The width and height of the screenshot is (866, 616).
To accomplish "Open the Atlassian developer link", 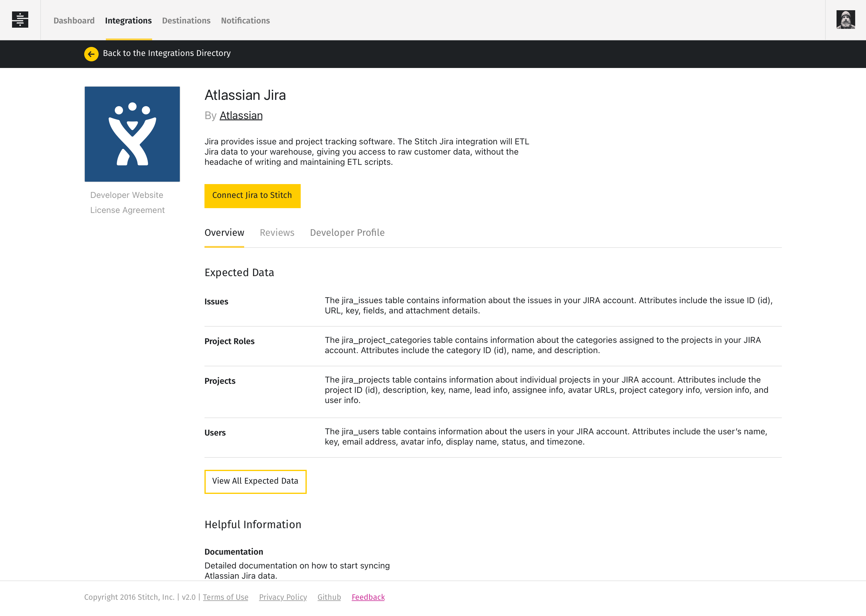I will (241, 115).
